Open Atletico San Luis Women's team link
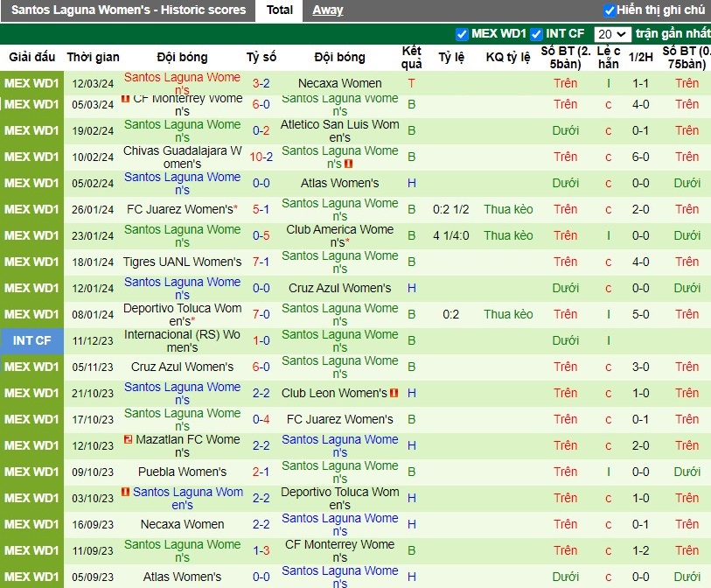Viewport: 711px width, 588px height. pos(339,130)
